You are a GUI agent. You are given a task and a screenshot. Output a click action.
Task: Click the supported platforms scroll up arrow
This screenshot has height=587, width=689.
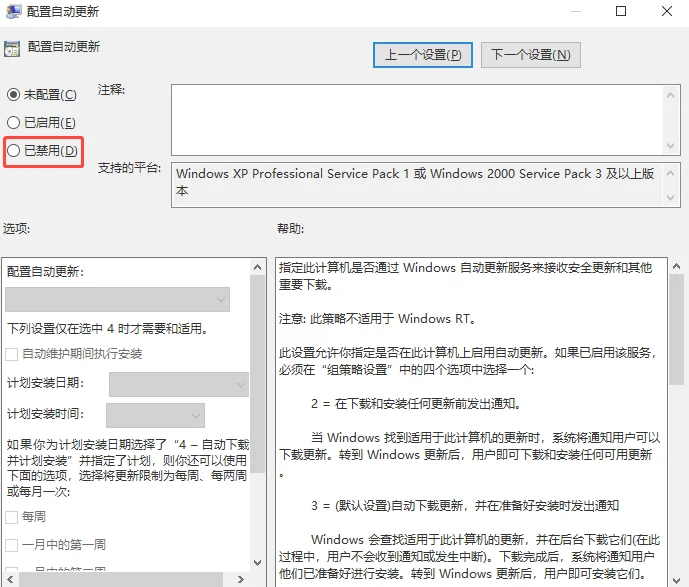point(671,173)
